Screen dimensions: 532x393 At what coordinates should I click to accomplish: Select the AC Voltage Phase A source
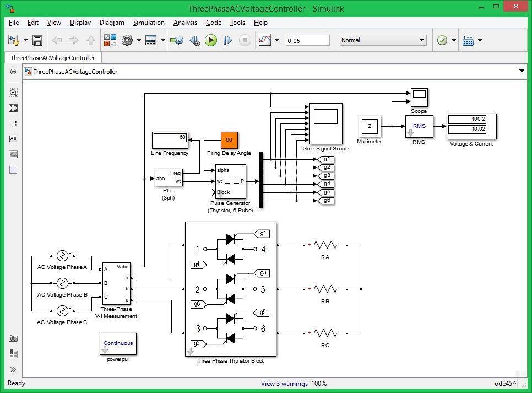tap(62, 255)
